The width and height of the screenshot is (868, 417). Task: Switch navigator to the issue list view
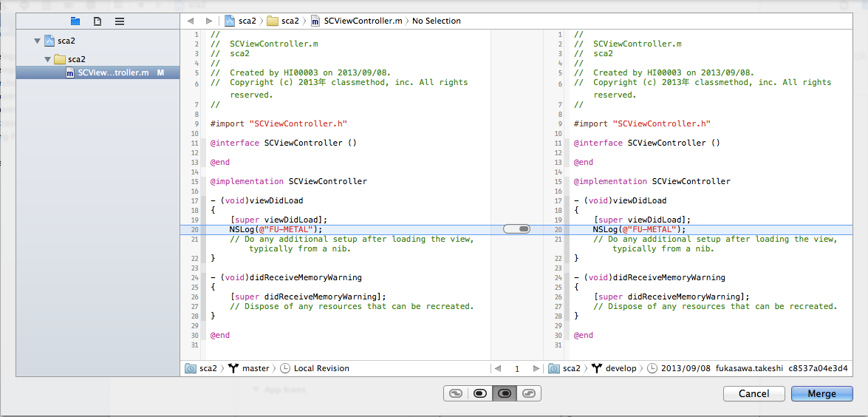tap(120, 21)
